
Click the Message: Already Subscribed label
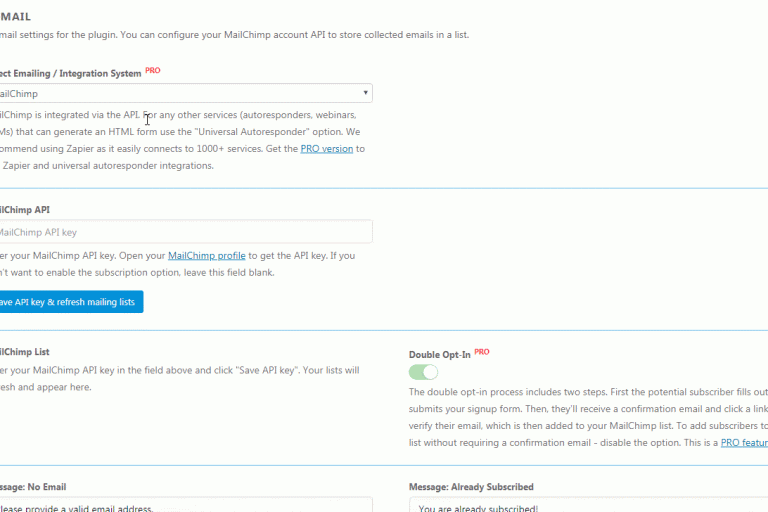pyautogui.click(x=470, y=487)
